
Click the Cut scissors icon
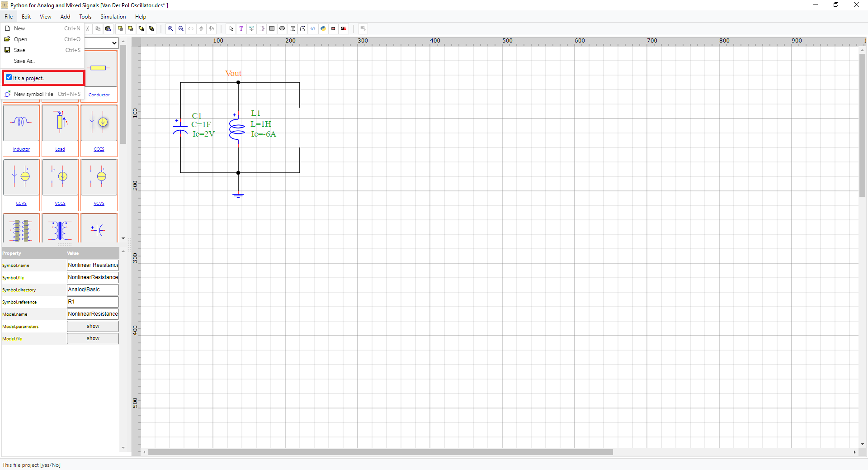[x=88, y=28]
